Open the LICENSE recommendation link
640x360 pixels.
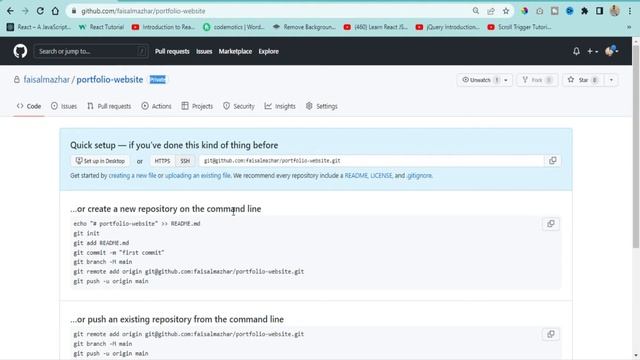coord(381,176)
